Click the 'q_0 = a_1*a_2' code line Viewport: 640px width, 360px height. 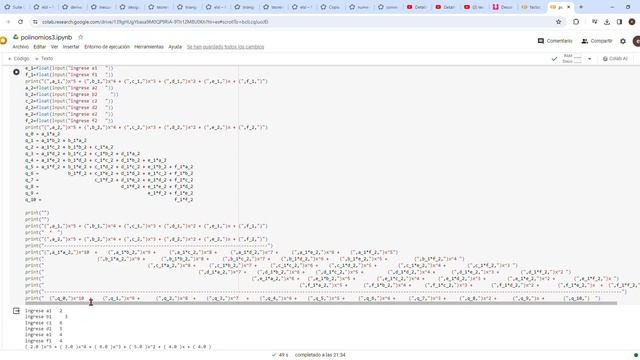click(42, 134)
